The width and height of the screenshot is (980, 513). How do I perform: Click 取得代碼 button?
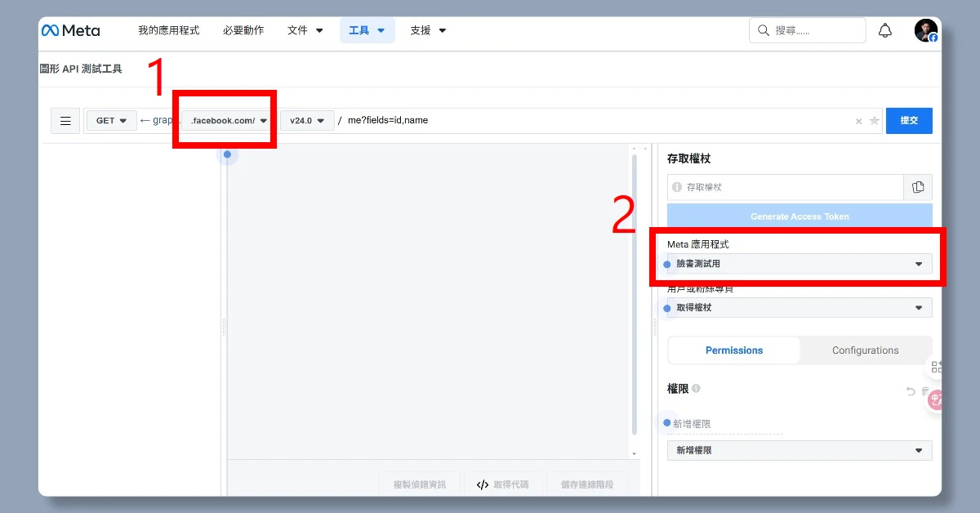[503, 484]
